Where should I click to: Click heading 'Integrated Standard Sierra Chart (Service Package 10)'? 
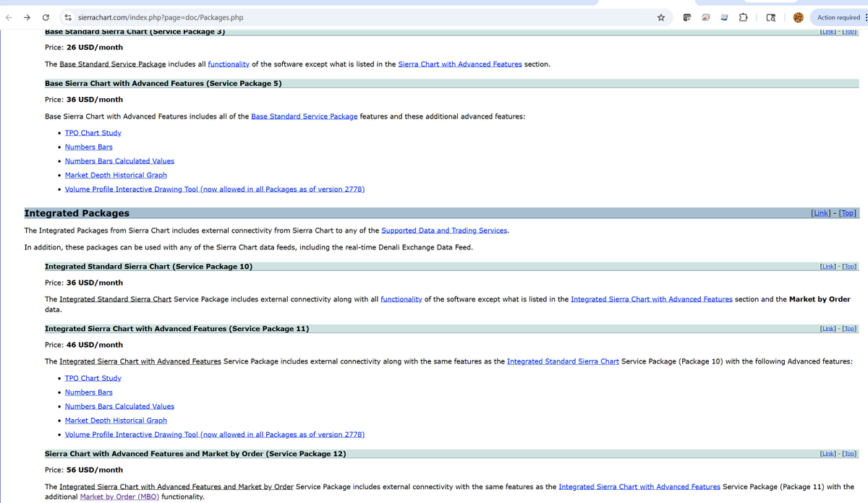coord(149,267)
